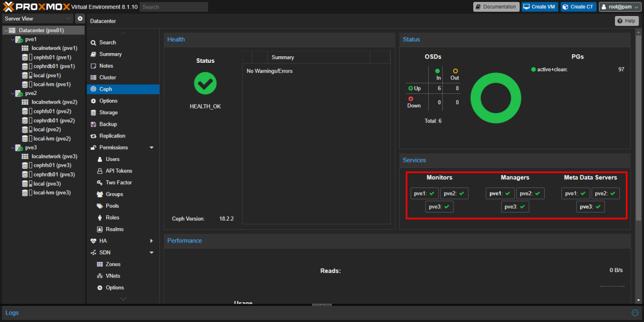Click the pve1 Meta Data Server button
This screenshot has width=644, height=322.
pos(576,193)
